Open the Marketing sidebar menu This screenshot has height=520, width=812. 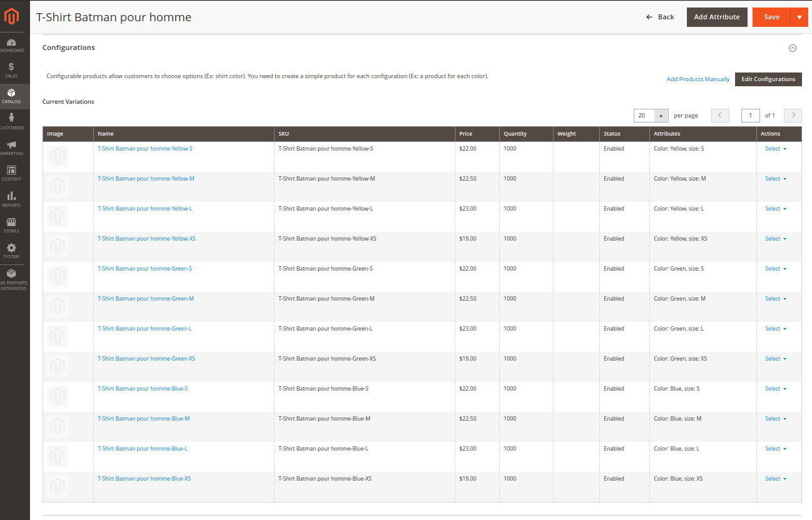(11, 148)
